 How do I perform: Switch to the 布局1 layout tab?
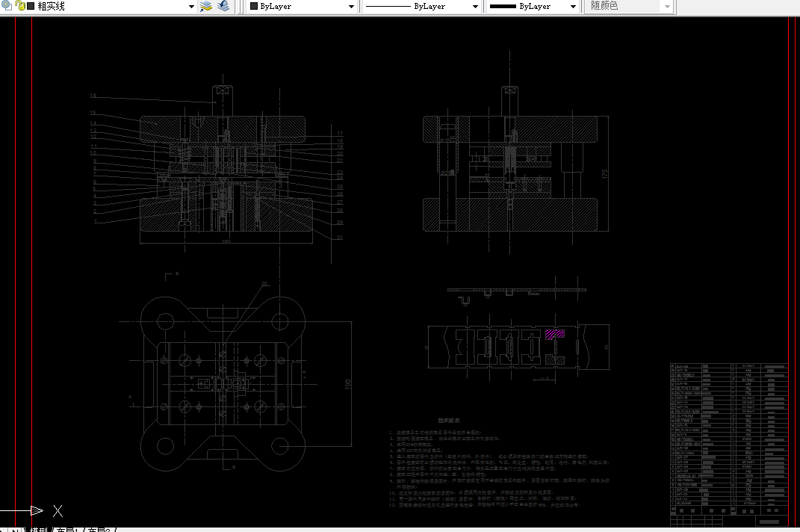(x=67, y=530)
